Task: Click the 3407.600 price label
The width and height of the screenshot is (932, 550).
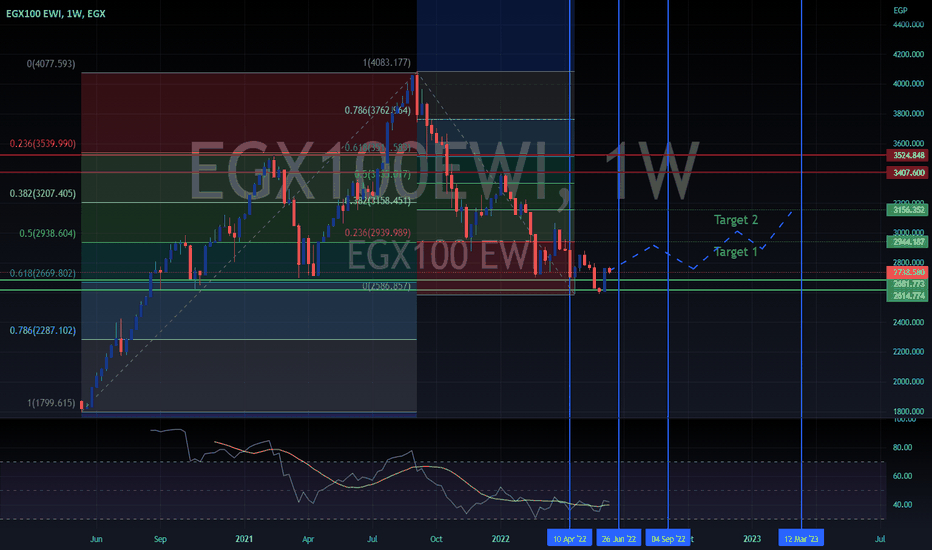Action: pos(907,173)
